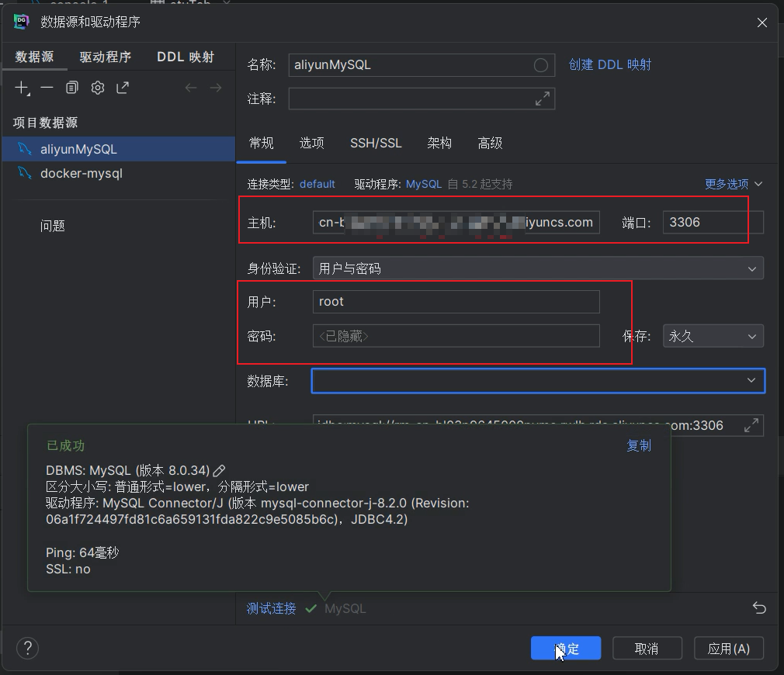Open the 选项 options tab

[312, 144]
